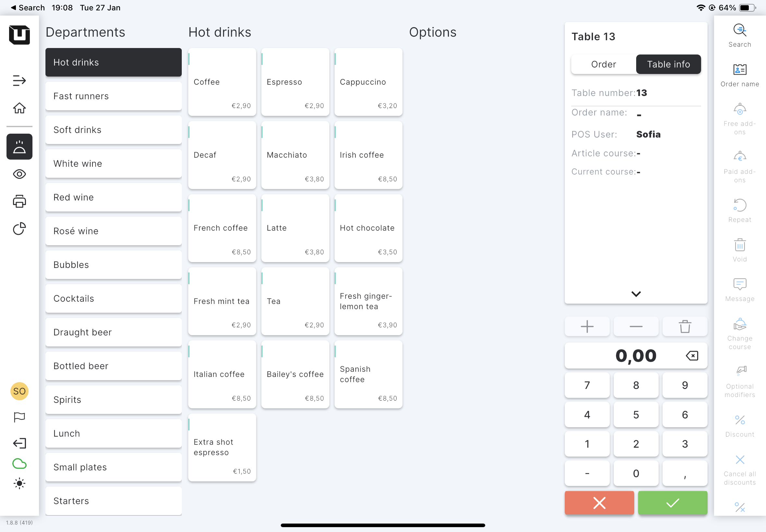The height and width of the screenshot is (532, 766).
Task: Add a Cappuccino to the order
Action: (x=368, y=82)
